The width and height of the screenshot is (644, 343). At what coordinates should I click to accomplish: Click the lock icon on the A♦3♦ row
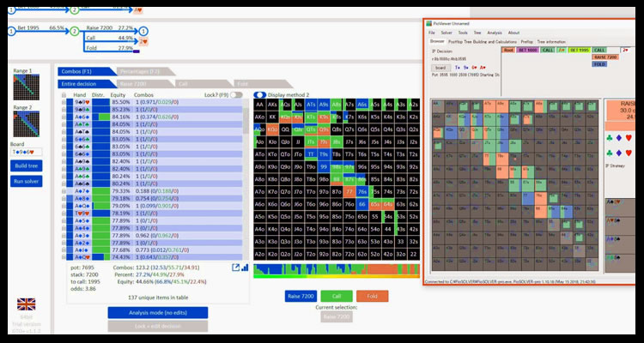(64, 235)
